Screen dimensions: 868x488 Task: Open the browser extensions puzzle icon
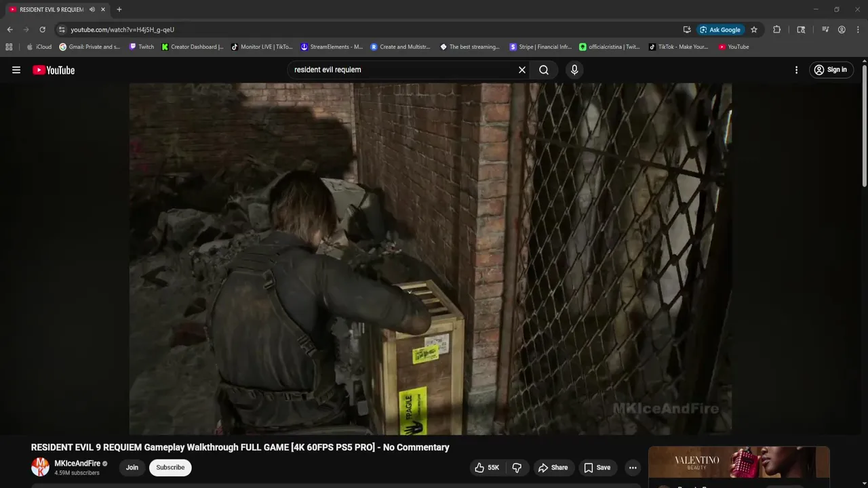[x=777, y=30]
